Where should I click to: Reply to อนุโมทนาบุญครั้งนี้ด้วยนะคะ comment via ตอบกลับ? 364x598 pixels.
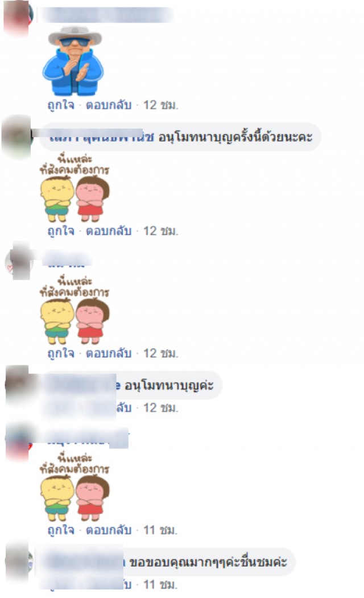tap(109, 231)
